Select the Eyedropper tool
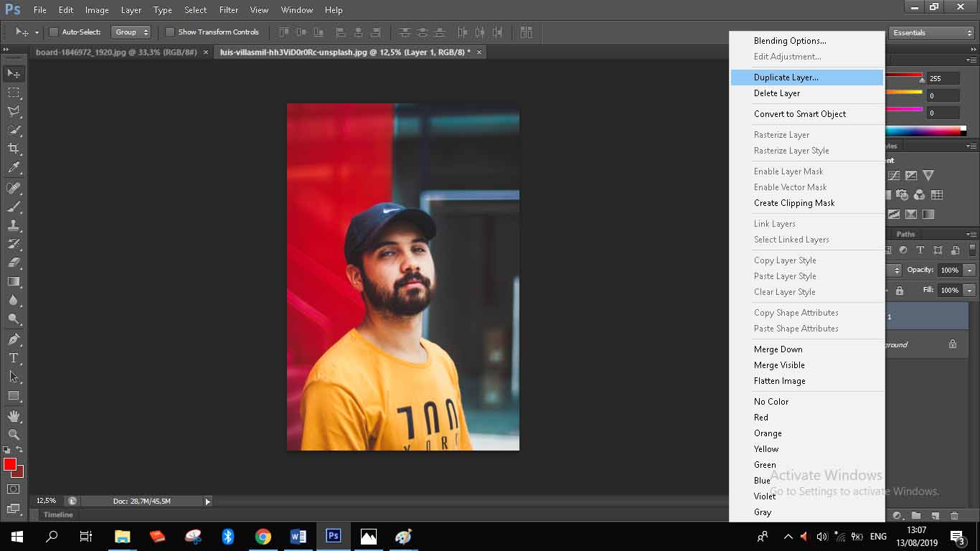 coord(14,168)
